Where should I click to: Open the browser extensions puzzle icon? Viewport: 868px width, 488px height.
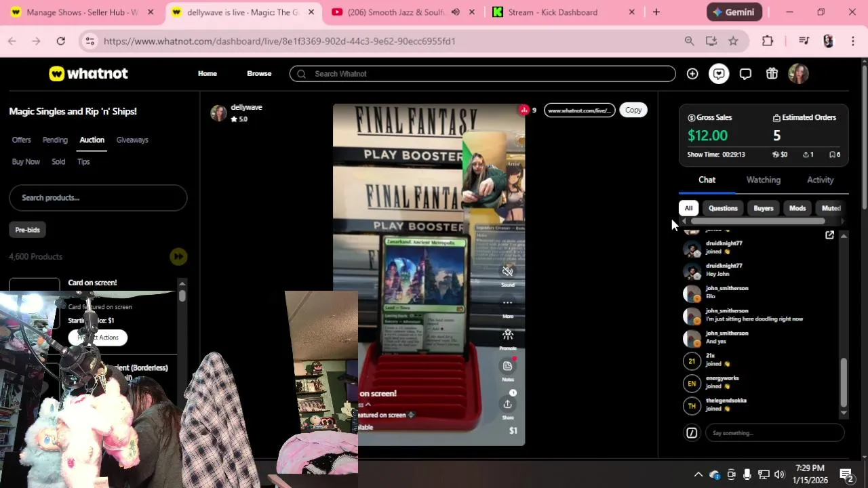[768, 41]
